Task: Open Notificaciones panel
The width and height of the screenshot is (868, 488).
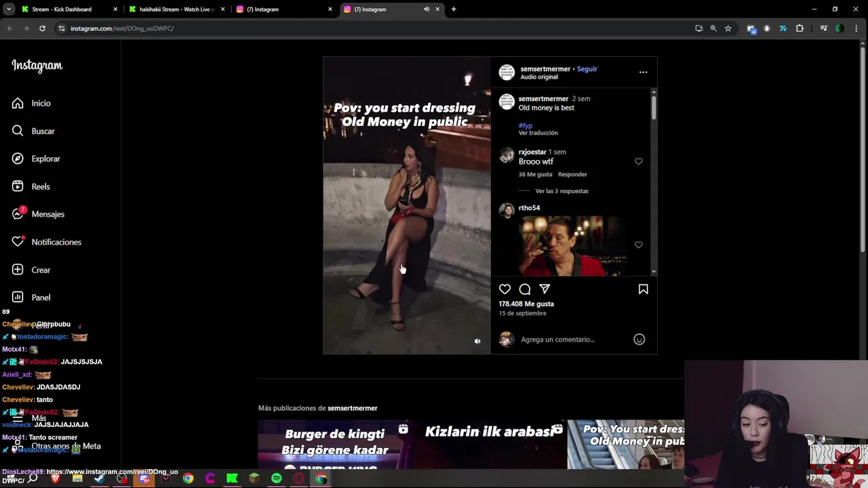Action: point(46,242)
